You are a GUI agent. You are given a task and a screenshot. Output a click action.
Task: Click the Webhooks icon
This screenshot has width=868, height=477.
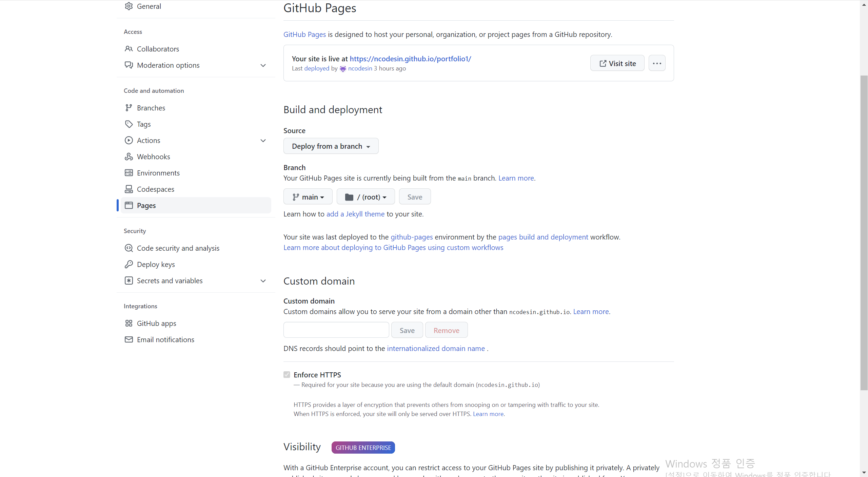pyautogui.click(x=129, y=157)
